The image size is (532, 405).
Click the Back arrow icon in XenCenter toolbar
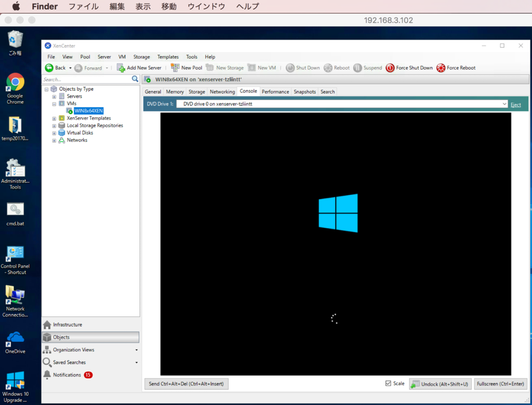point(49,68)
